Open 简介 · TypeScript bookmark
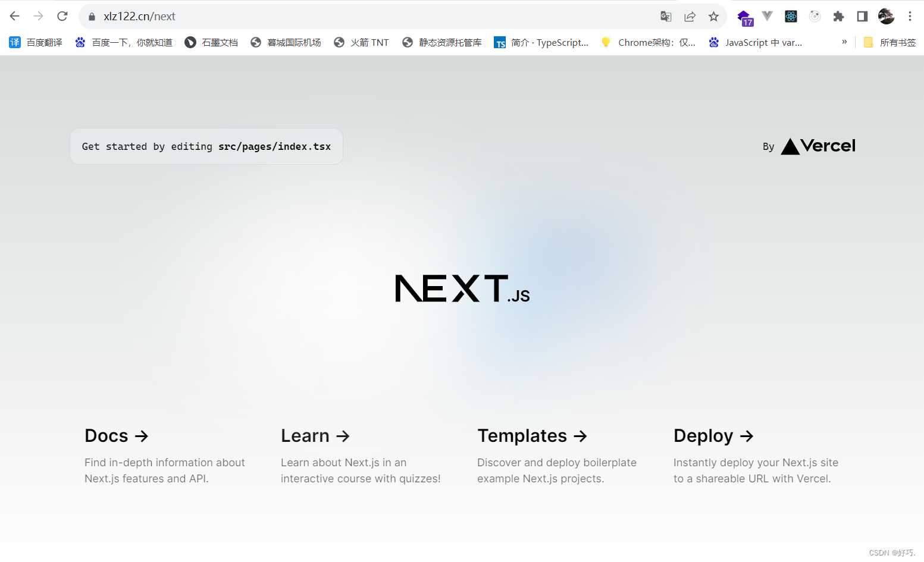Screen dimensions: 924x562 coord(541,42)
